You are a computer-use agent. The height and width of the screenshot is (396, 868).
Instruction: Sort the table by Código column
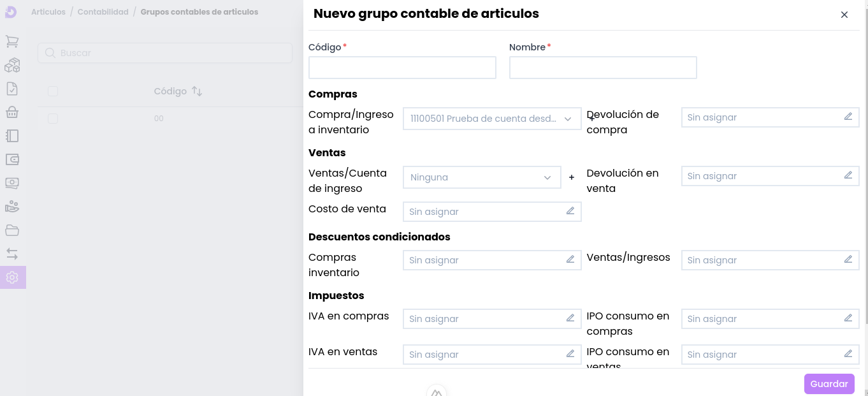[197, 91]
